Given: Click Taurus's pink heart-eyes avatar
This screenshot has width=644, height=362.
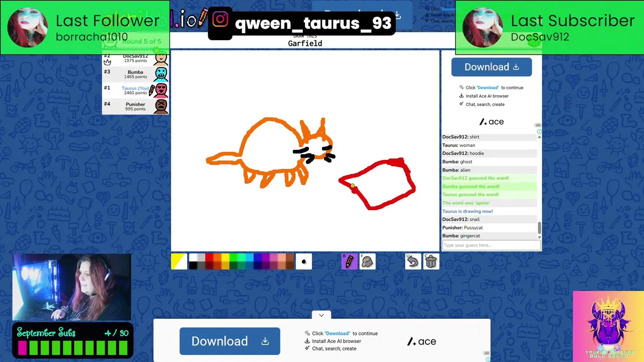Looking at the screenshot, I should coord(161,90).
